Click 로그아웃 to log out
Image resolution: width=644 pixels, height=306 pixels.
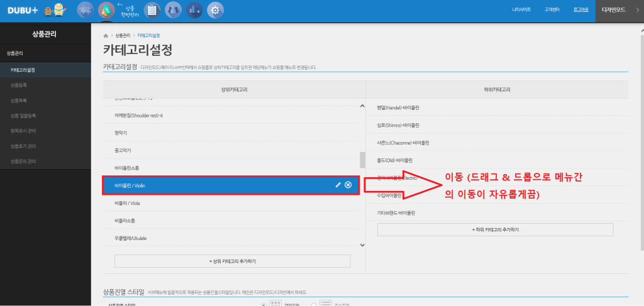pos(580,9)
